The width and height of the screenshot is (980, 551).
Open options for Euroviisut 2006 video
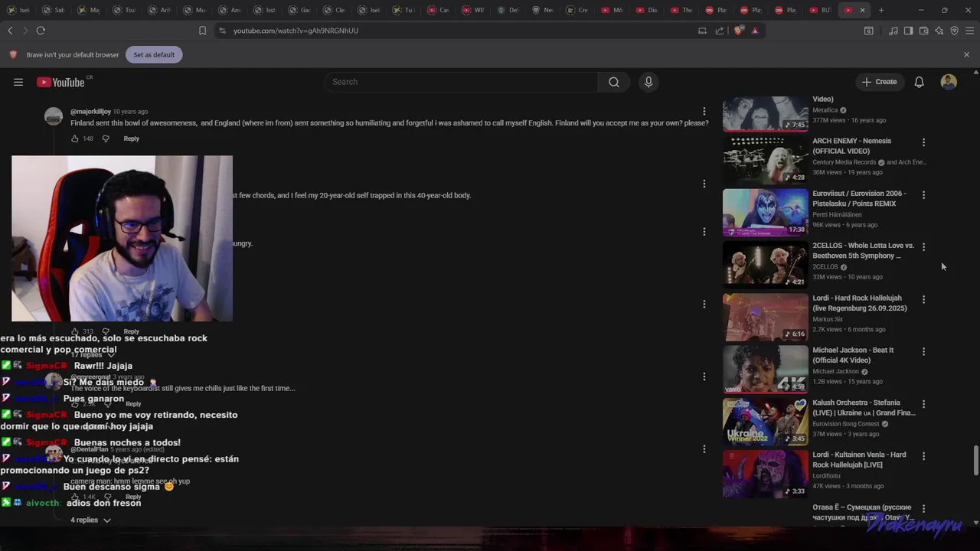(923, 195)
